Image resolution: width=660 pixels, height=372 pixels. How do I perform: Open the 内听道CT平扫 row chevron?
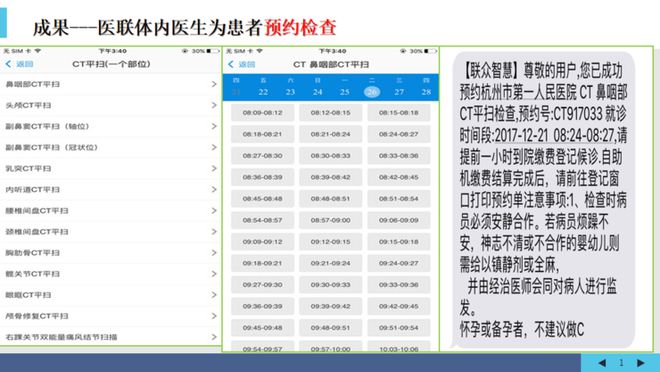pyautogui.click(x=214, y=189)
